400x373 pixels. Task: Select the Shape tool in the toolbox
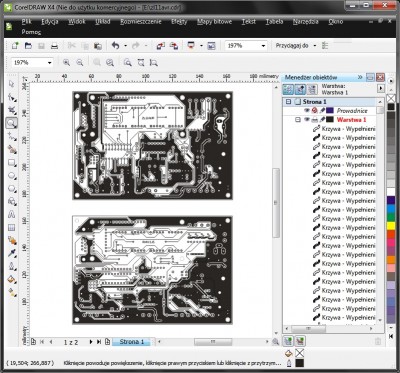pyautogui.click(x=12, y=97)
